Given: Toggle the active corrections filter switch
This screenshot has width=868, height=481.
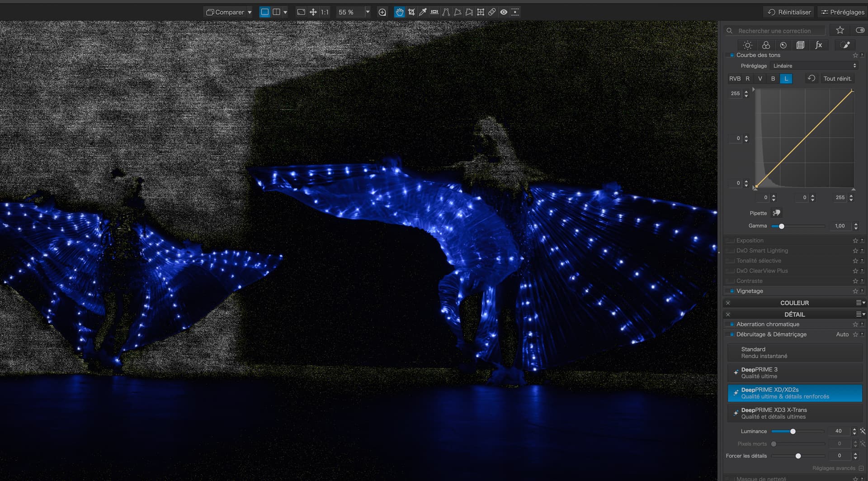Looking at the screenshot, I should (860, 30).
